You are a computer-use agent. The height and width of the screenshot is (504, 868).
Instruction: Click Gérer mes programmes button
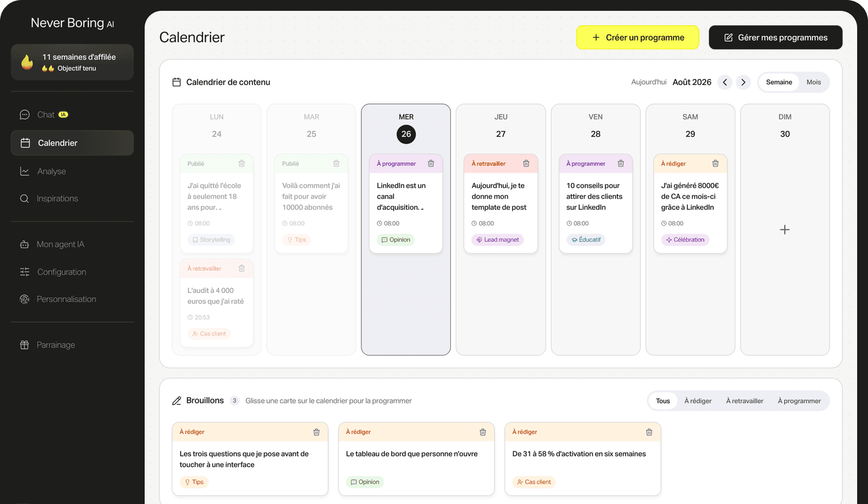pos(776,37)
